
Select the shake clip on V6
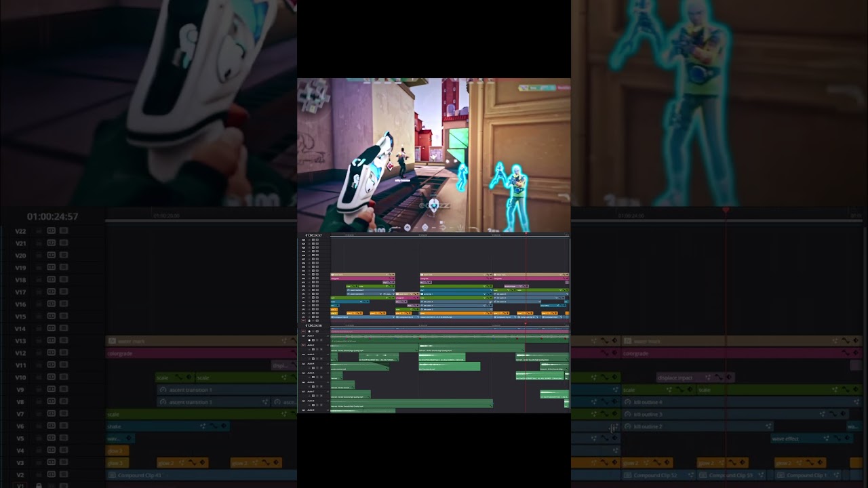pos(167,426)
